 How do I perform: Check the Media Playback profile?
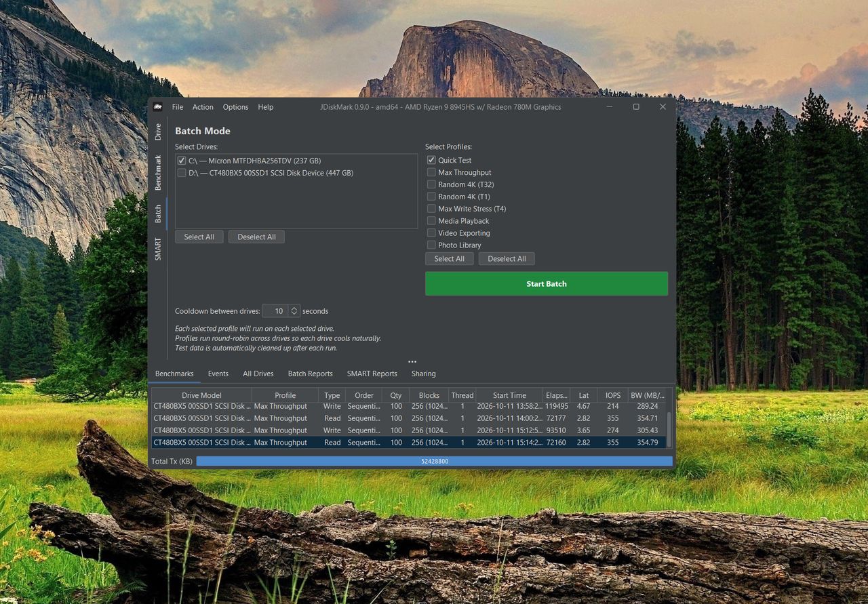tap(431, 221)
